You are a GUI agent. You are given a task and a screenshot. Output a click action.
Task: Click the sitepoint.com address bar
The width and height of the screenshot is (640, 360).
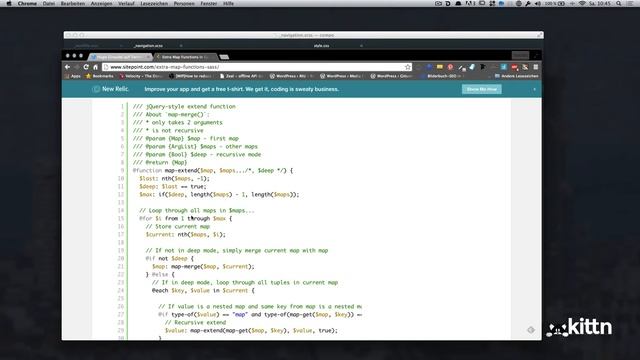tap(256, 67)
